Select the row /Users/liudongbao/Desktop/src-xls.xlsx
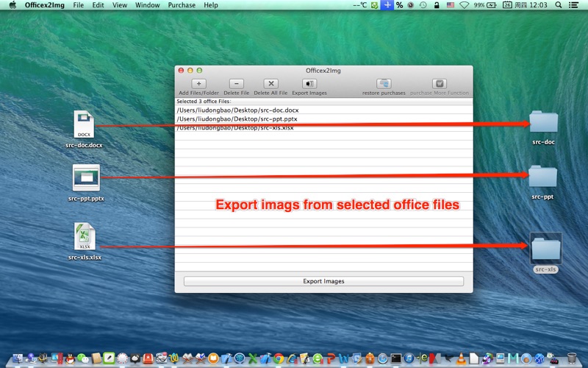 click(x=323, y=127)
